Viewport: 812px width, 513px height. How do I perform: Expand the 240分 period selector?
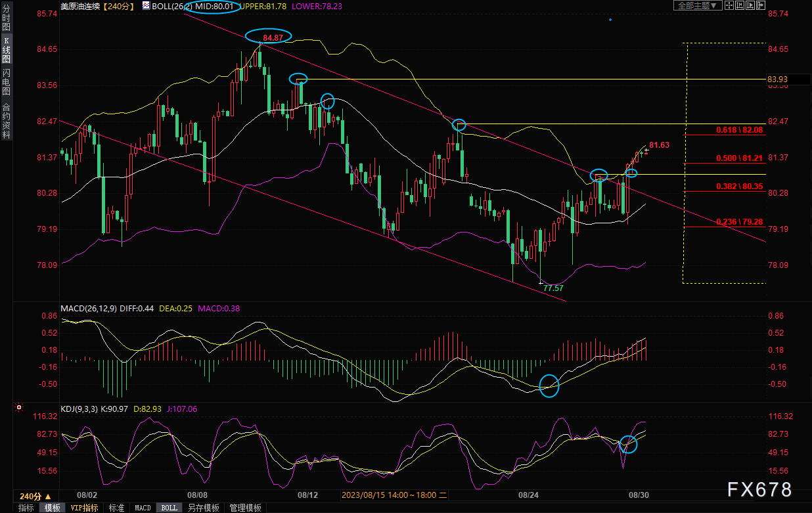click(x=35, y=496)
